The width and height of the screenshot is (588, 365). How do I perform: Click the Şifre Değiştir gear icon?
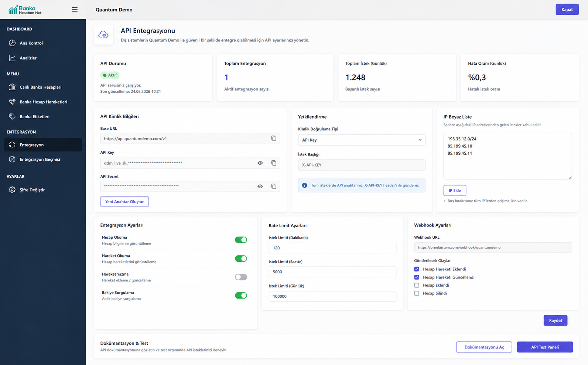pos(12,190)
